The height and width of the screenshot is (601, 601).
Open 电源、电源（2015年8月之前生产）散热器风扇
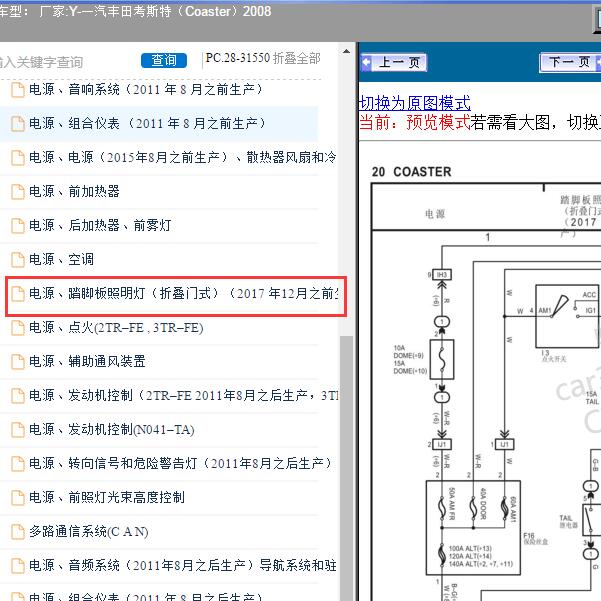pos(183,157)
